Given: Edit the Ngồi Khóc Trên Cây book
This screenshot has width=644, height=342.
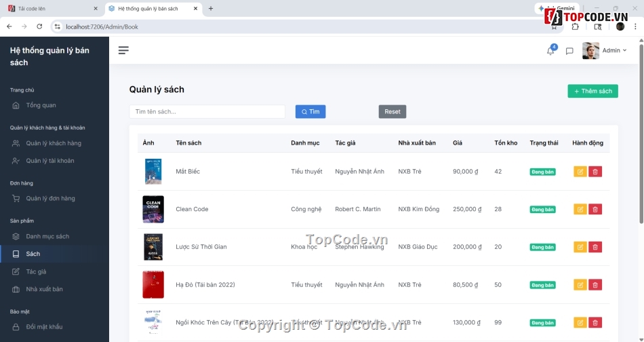Looking at the screenshot, I should [x=580, y=323].
